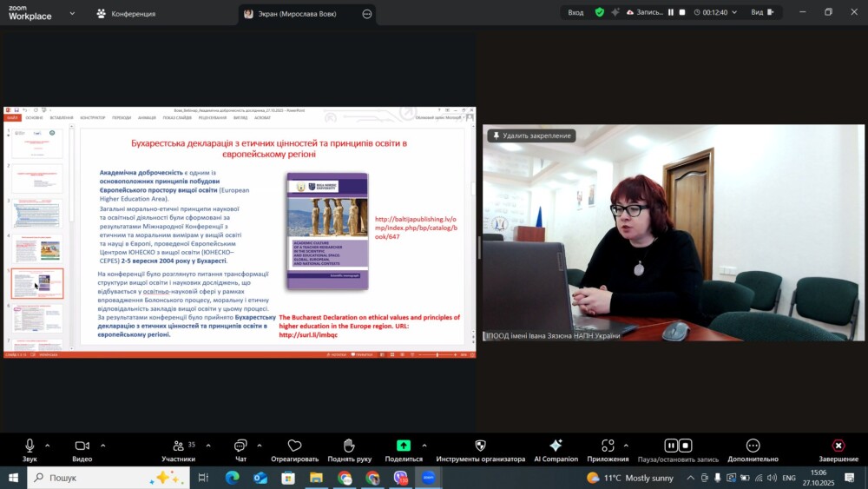868x489 pixels.
Task: Open the Вид view dropdown at top
Action: pyautogui.click(x=762, y=13)
